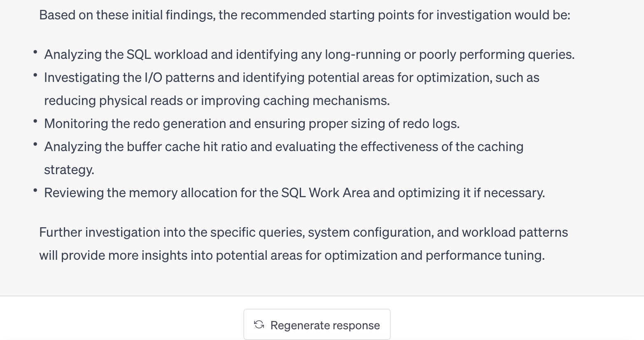This screenshot has width=644, height=340.
Task: Click the words 'SQL Work Area'
Action: tap(325, 193)
